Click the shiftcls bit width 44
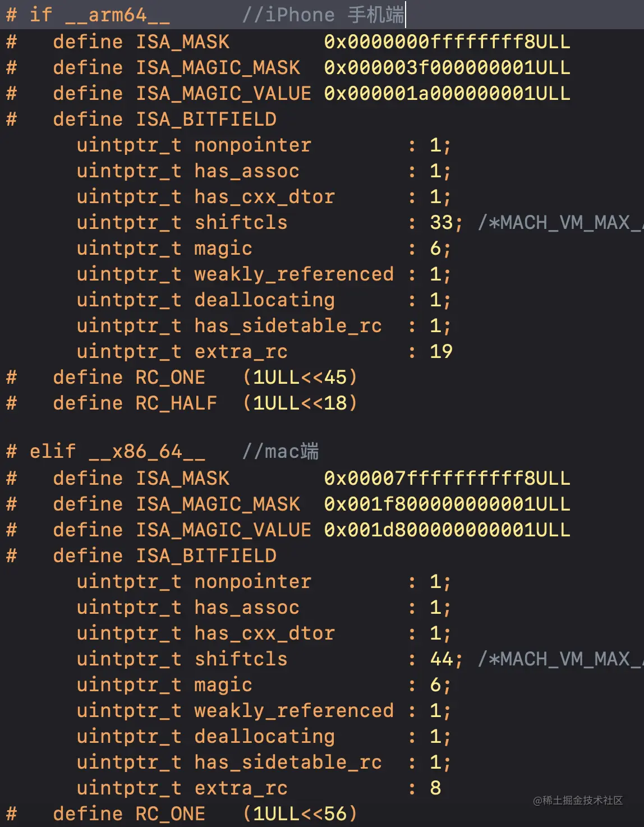 (441, 659)
